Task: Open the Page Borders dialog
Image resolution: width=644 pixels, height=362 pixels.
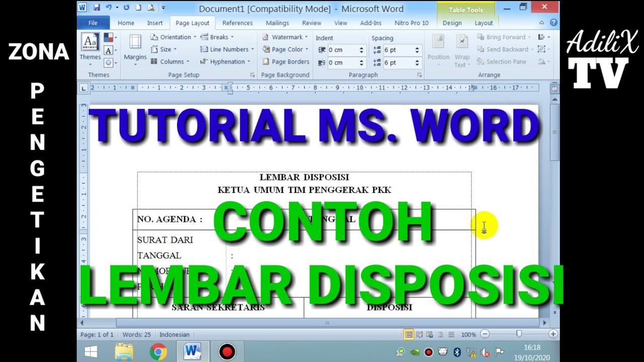Action: pyautogui.click(x=286, y=61)
